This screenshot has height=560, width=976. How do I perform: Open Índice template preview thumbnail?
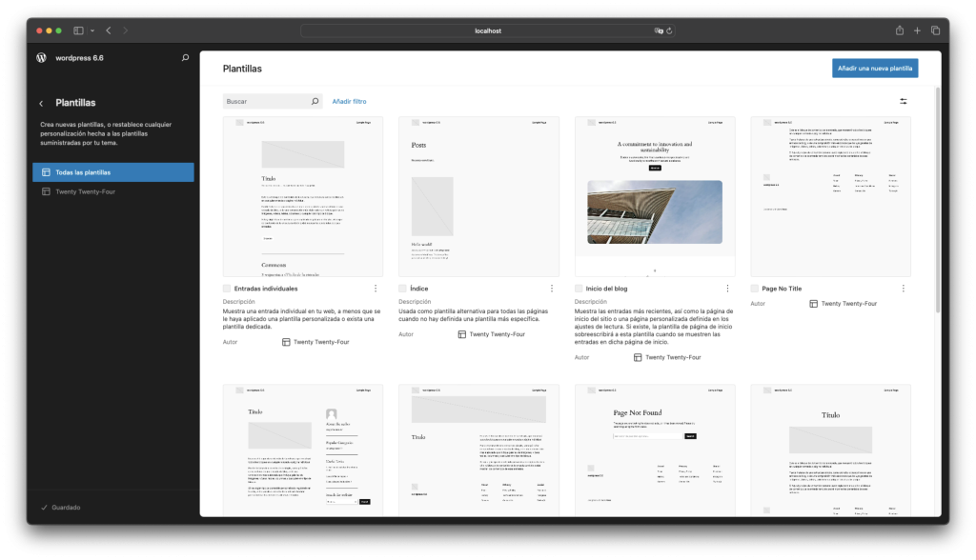[x=478, y=196]
